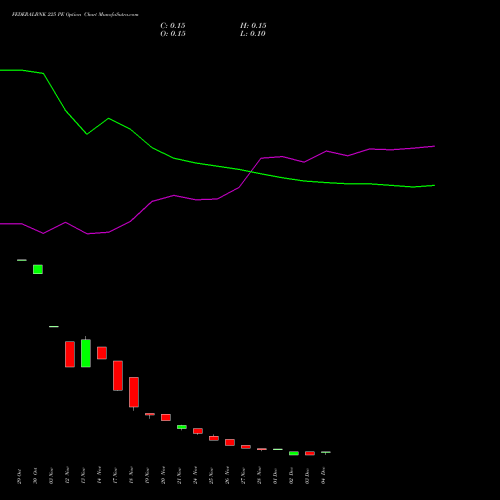The image size is (500, 500).
Task: Click the 17 Nov date label
Action: pos(115,476)
